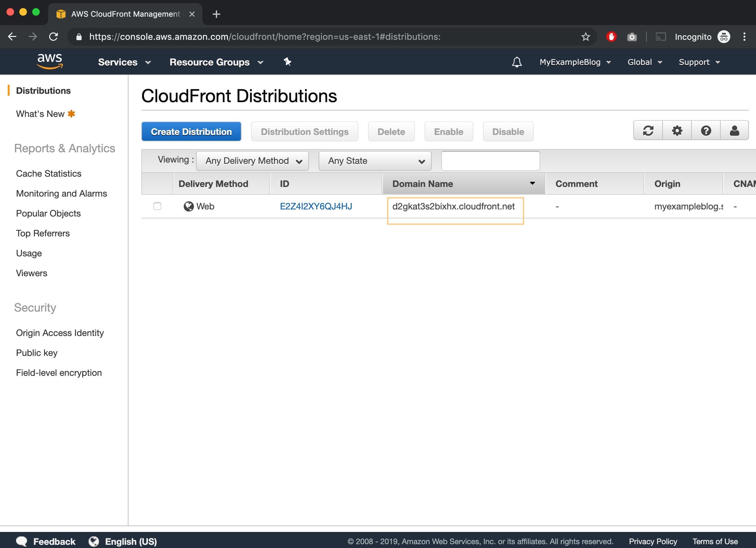Open the CloudFront settings gear icon
This screenshot has height=548, width=756.
(x=677, y=131)
